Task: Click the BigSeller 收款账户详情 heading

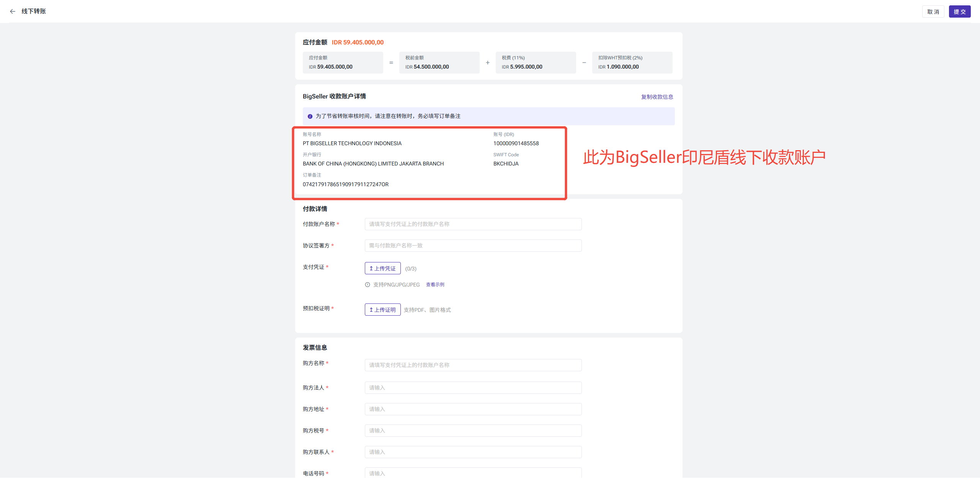Action: [334, 97]
